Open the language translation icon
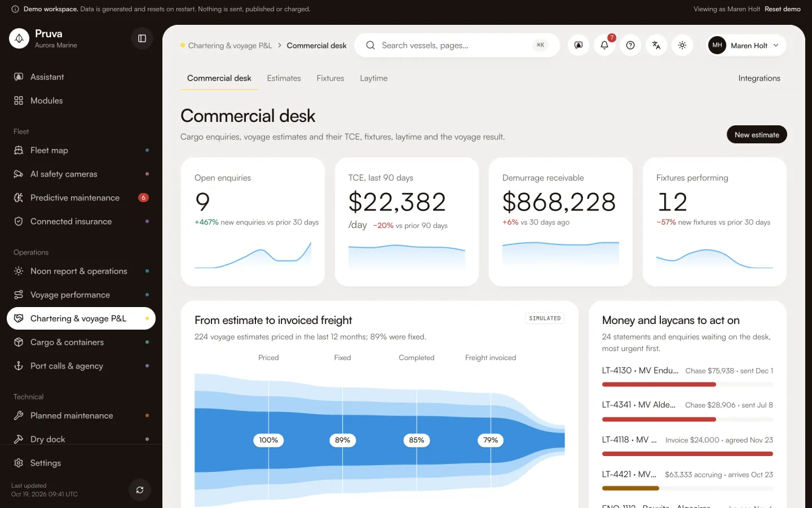Viewport: 812px width, 508px height. (x=656, y=45)
